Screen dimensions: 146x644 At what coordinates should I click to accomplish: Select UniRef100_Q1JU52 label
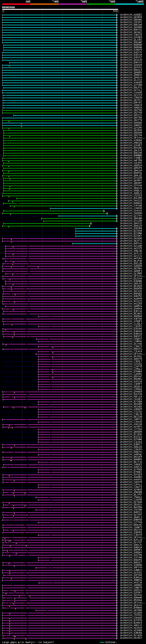point(131,40)
